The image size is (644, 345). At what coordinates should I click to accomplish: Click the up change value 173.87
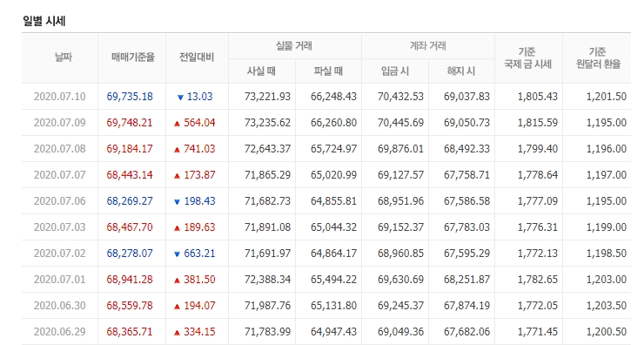(199, 175)
